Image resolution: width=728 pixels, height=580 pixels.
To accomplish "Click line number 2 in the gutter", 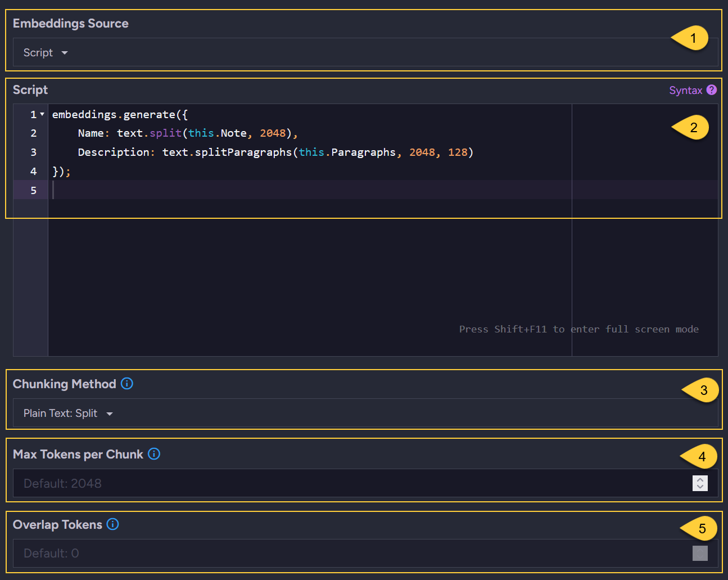I will pyautogui.click(x=33, y=133).
